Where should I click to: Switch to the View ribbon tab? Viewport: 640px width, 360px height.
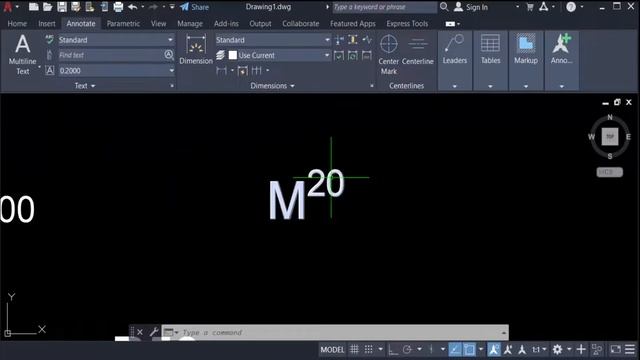coord(158,24)
